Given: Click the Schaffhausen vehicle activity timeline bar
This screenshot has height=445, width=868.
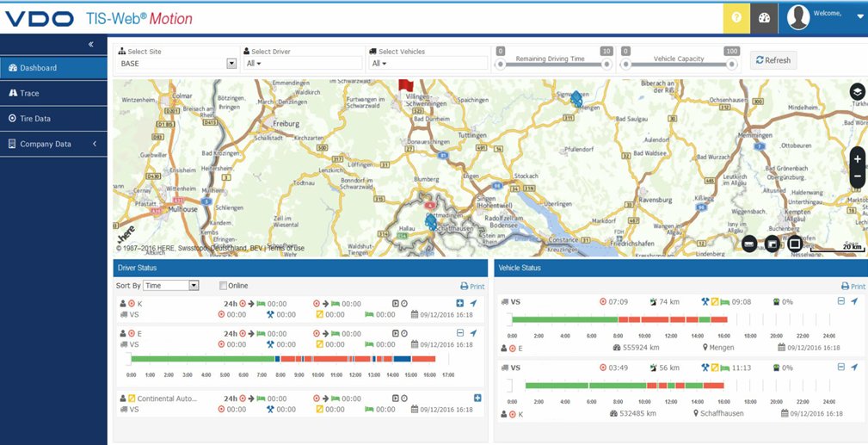Looking at the screenshot, I should point(625,385).
